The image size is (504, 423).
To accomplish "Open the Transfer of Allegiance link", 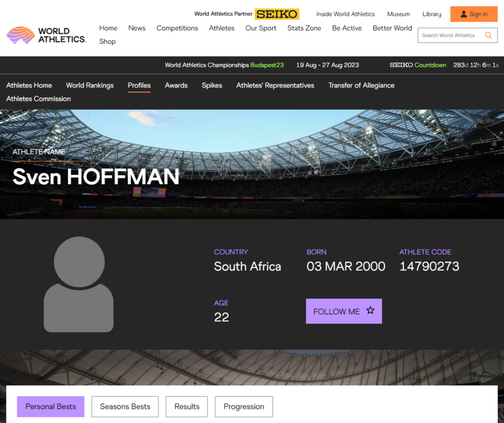I will 361,85.
